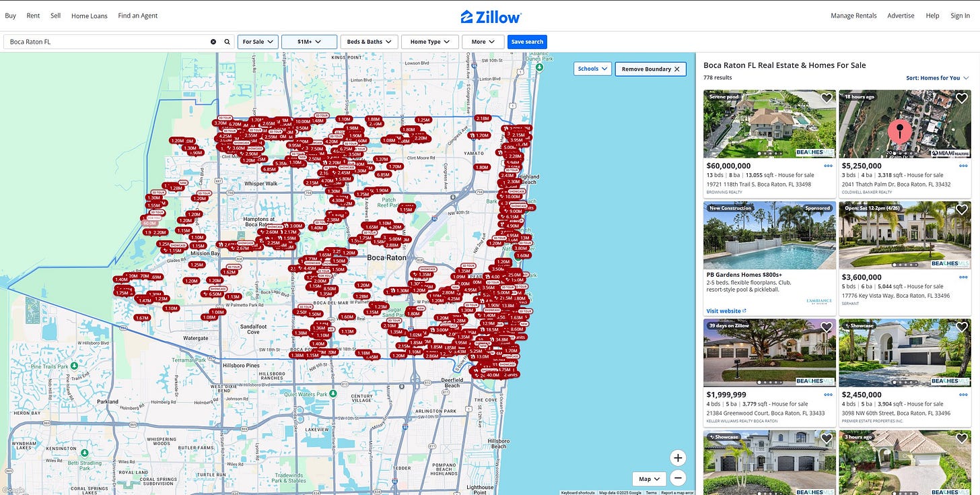This screenshot has width=980, height=495.
Task: Open the Rent menu
Action: (x=33, y=15)
